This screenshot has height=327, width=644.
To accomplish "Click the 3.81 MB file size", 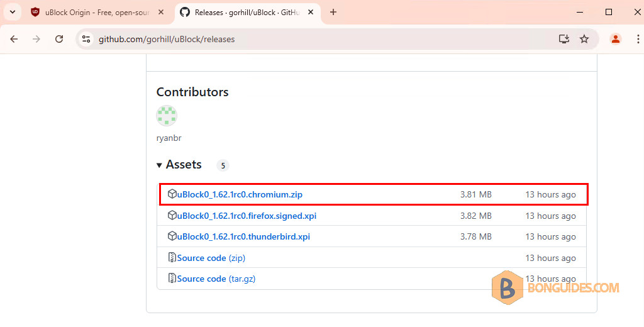I will [475, 194].
